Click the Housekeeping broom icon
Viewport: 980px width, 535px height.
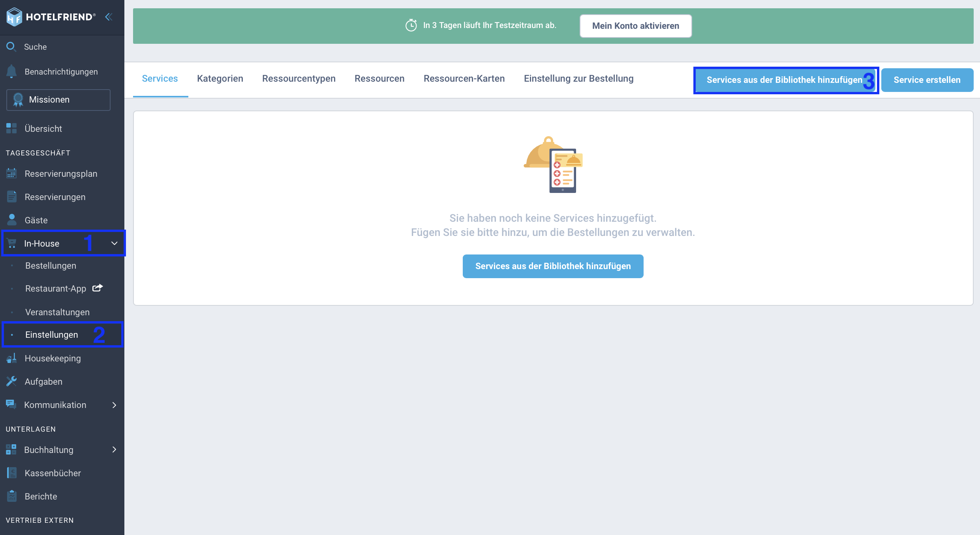coord(11,358)
